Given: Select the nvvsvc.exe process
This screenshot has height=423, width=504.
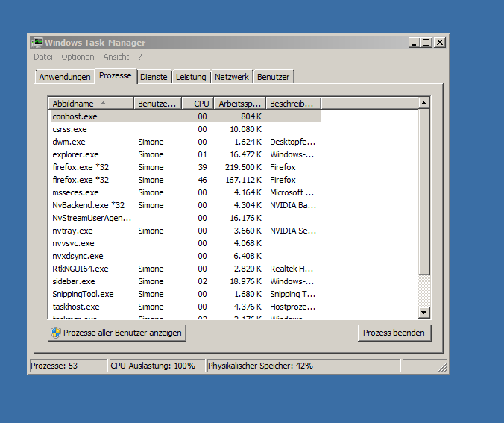Looking at the screenshot, I should (186, 243).
